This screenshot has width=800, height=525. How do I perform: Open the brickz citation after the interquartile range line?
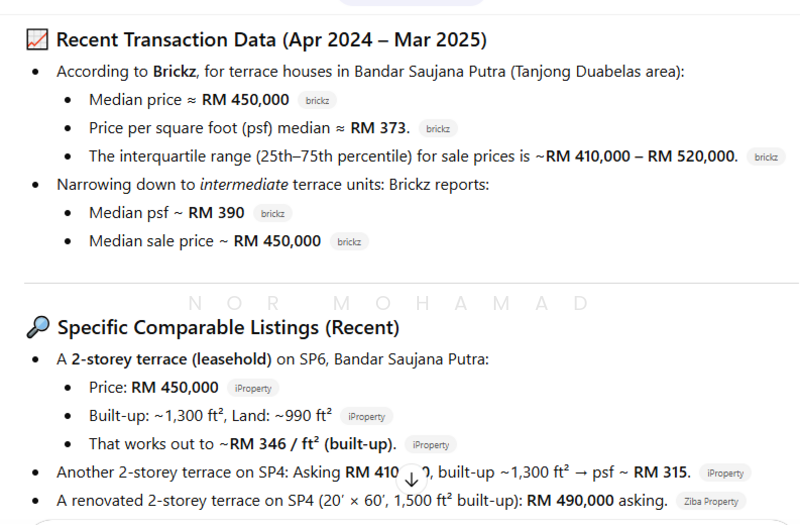point(766,157)
